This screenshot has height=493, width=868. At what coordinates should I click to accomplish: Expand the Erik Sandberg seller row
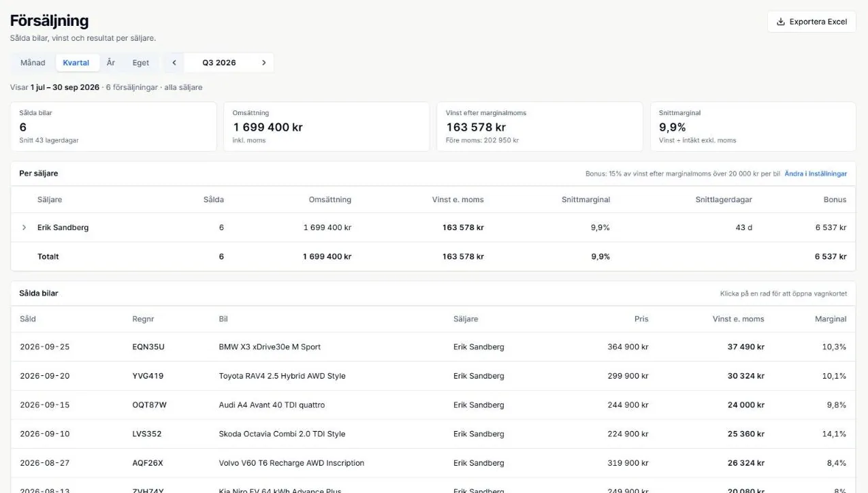[x=25, y=227]
